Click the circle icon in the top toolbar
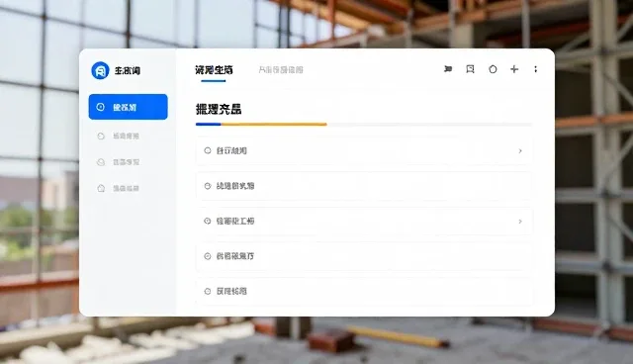633x364 pixels. (x=493, y=69)
